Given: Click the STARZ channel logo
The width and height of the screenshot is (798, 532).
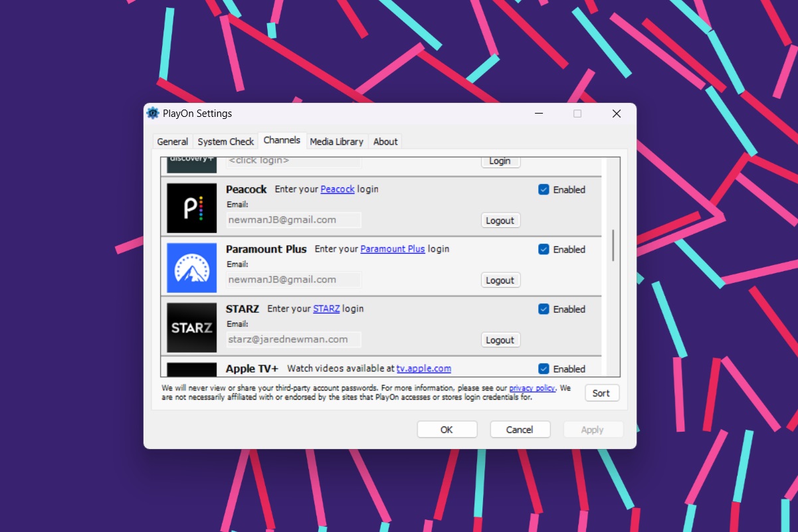Looking at the screenshot, I should click(192, 327).
